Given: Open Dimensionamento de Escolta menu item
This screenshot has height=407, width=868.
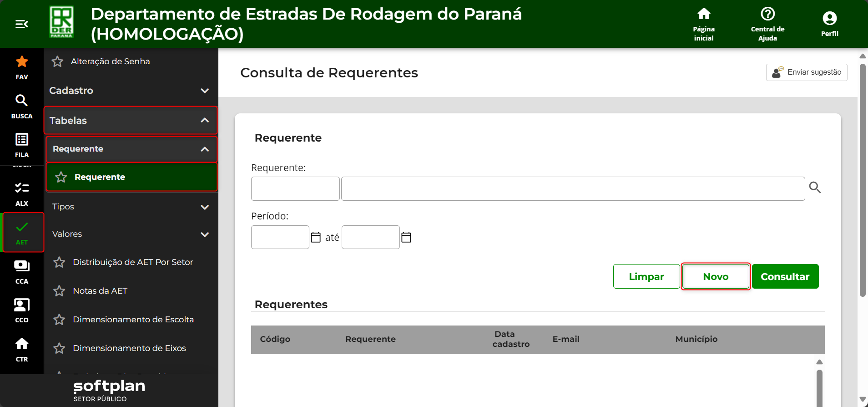Looking at the screenshot, I should click(133, 320).
